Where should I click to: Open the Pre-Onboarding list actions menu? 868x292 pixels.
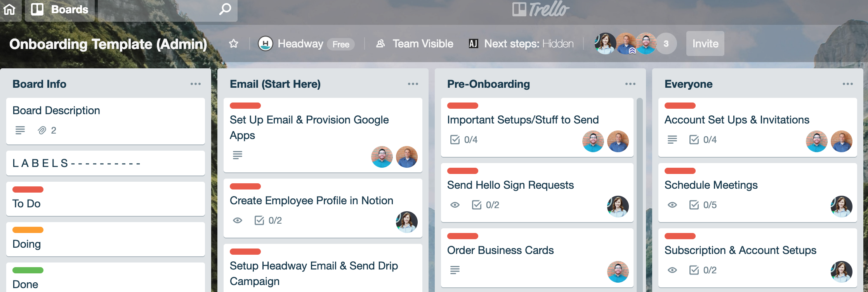click(631, 83)
